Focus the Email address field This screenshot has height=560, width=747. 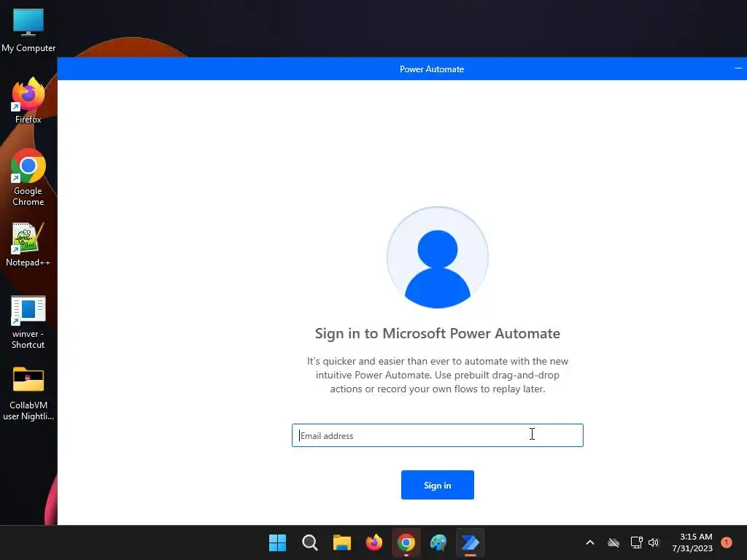438,435
